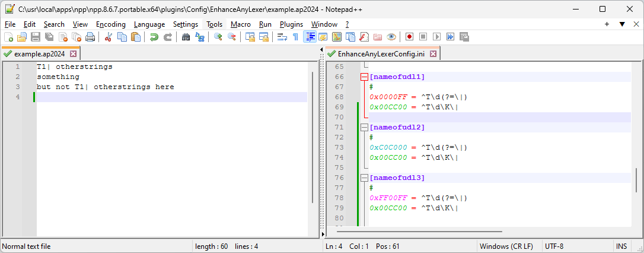This screenshot has width=644, height=253.
Task: Toggle Folder as Workspace icon
Action: click(378, 37)
